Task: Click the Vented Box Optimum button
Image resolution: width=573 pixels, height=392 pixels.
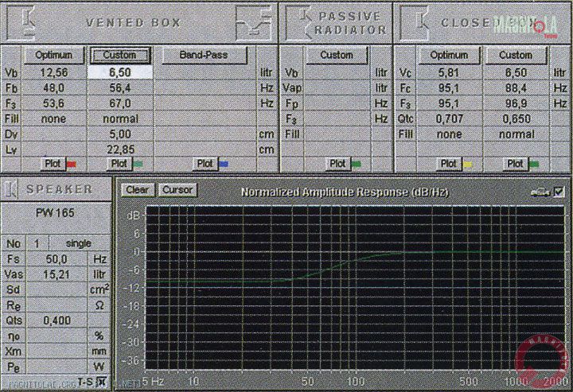Action: tap(54, 55)
